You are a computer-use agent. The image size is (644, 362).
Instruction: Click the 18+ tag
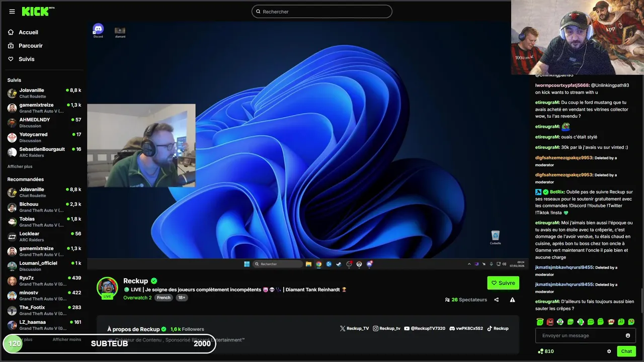coord(182,298)
